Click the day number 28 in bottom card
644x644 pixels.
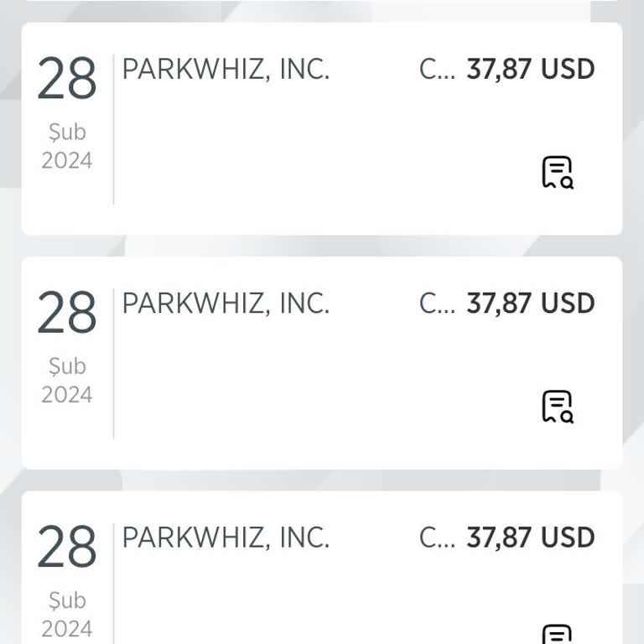coord(67,548)
